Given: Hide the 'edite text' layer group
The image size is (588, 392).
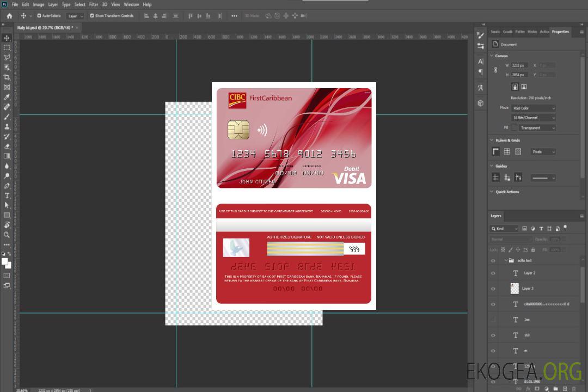Looking at the screenshot, I should (x=493, y=261).
